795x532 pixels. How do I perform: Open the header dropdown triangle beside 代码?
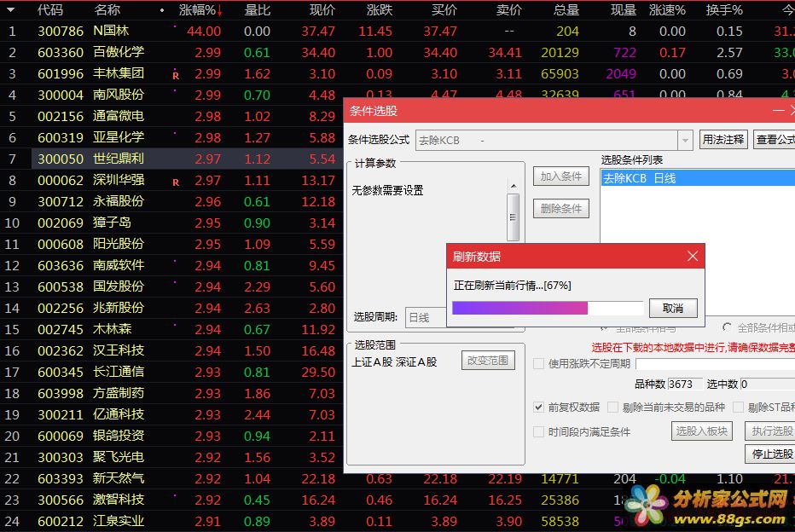click(x=10, y=9)
